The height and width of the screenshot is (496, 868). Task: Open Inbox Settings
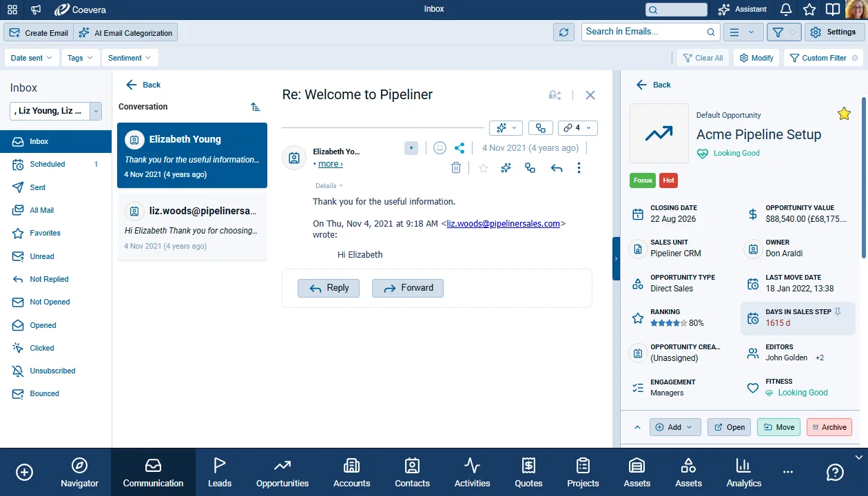[833, 32]
